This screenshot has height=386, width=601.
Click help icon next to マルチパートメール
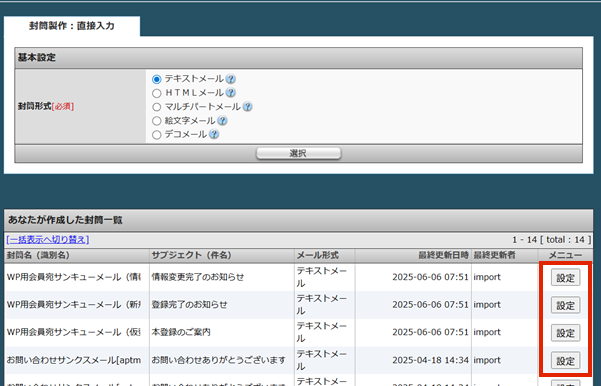pyautogui.click(x=248, y=107)
